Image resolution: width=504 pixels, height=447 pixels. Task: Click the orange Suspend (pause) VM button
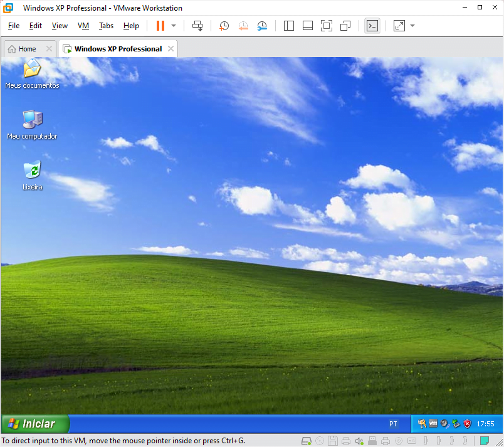[160, 26]
